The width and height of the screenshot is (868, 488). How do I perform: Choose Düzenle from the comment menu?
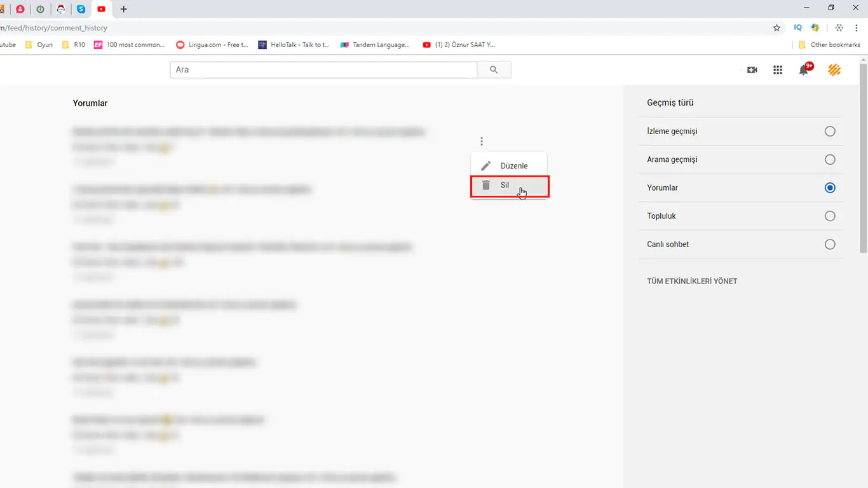click(x=513, y=166)
